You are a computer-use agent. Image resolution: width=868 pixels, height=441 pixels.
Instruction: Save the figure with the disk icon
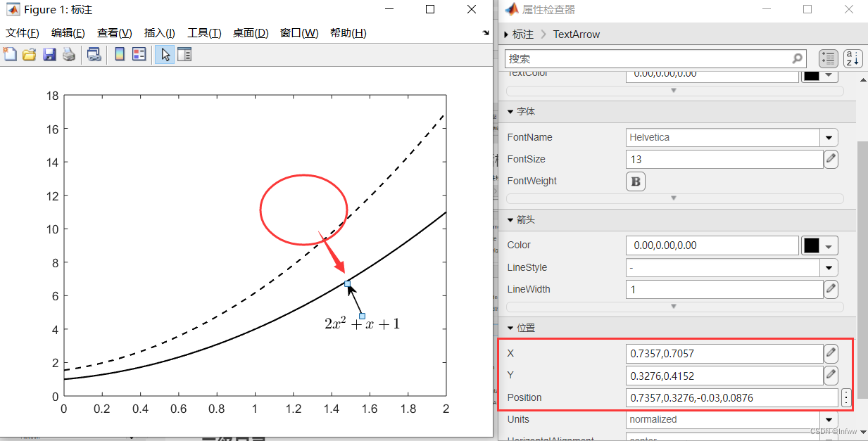pos(49,54)
